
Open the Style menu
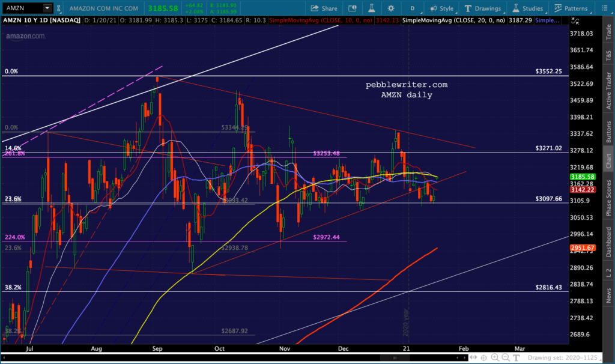coord(441,8)
